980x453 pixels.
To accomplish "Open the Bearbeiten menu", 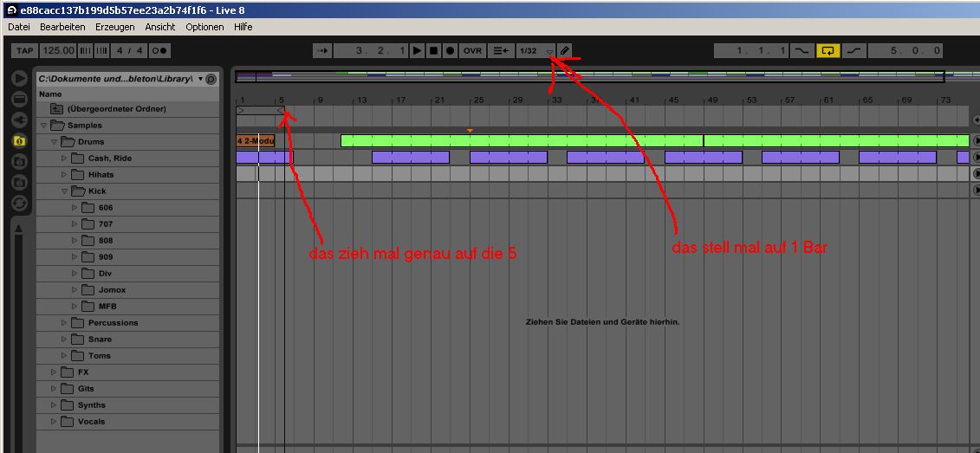I will click(x=62, y=27).
